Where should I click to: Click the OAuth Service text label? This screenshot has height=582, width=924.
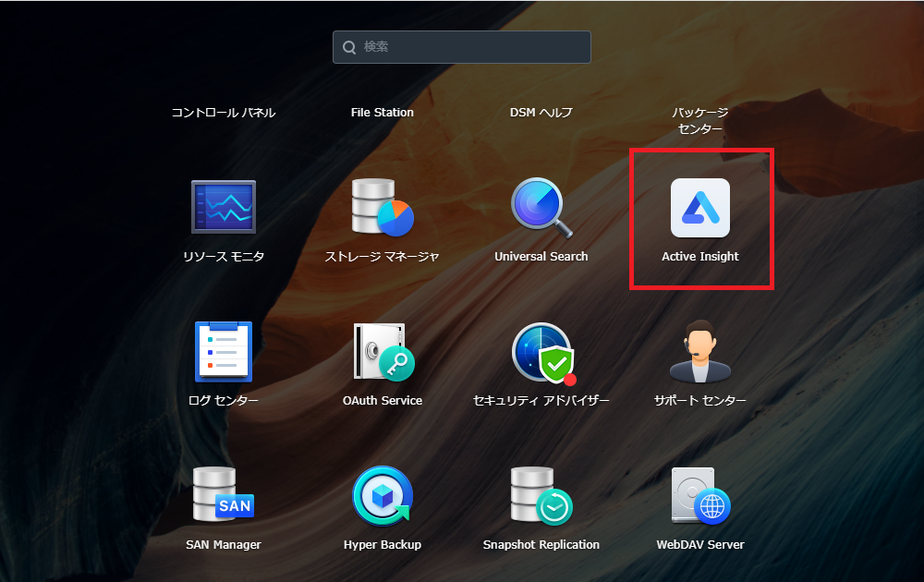tap(383, 401)
